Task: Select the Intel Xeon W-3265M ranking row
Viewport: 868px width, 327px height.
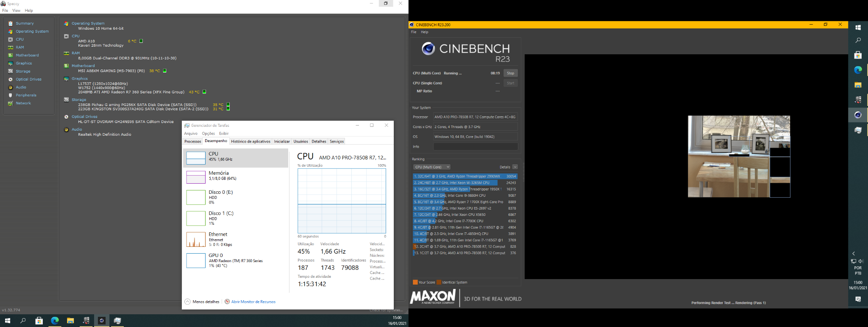Action: click(465, 183)
